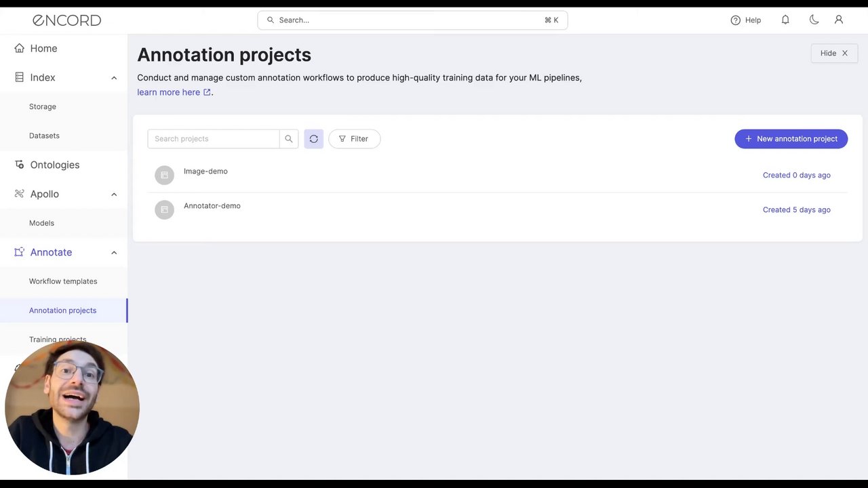The height and width of the screenshot is (488, 868).
Task: Collapse the Apollo sidebar section
Action: pos(114,195)
